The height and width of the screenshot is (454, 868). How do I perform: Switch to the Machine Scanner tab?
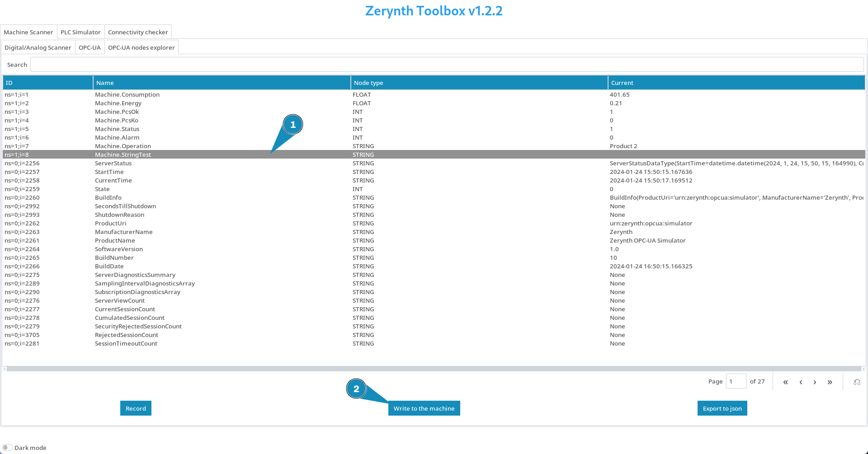[28, 32]
